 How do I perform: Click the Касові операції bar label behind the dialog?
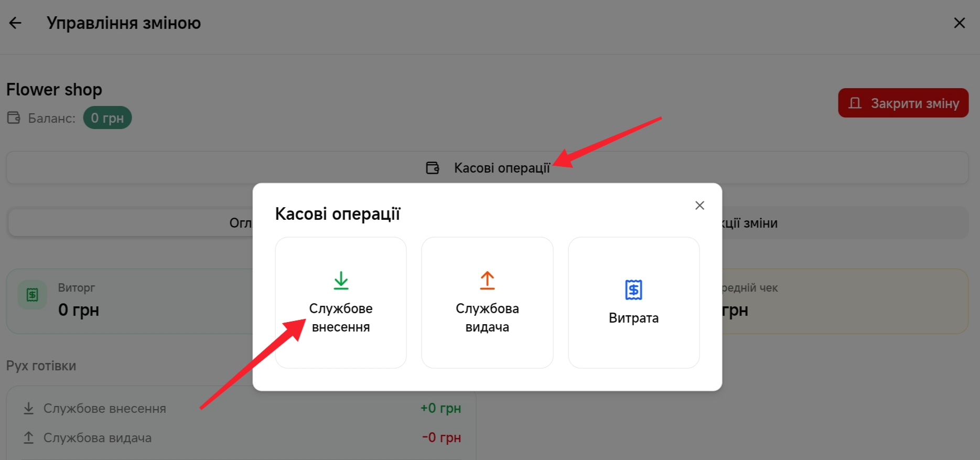tap(501, 168)
